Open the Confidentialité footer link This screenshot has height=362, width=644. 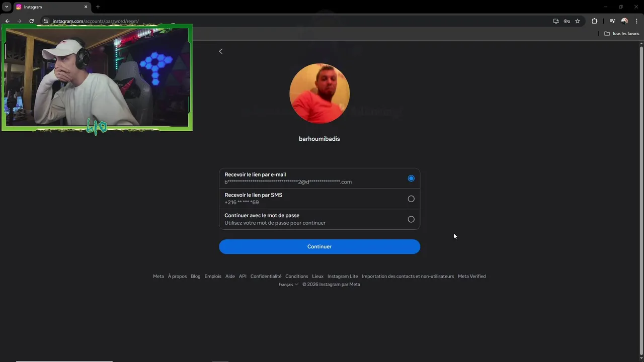tap(266, 276)
